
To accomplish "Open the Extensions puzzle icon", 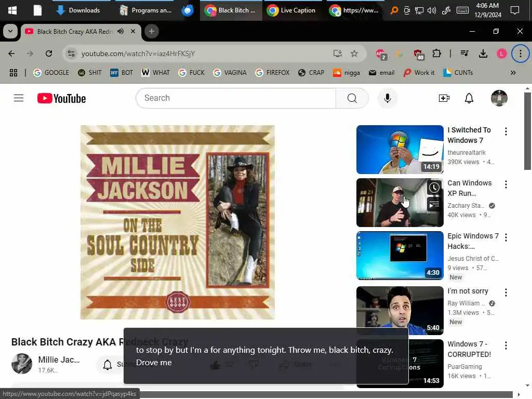I will pos(436,54).
